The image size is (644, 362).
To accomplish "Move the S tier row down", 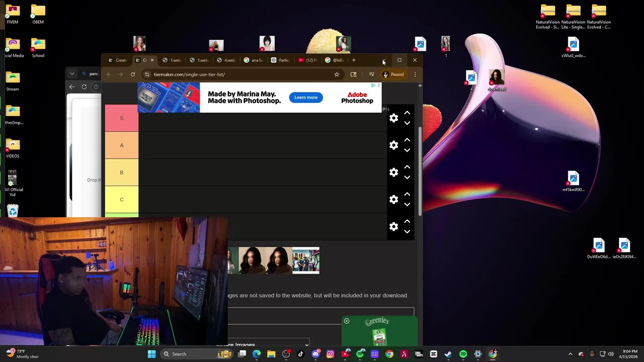I will (x=407, y=123).
